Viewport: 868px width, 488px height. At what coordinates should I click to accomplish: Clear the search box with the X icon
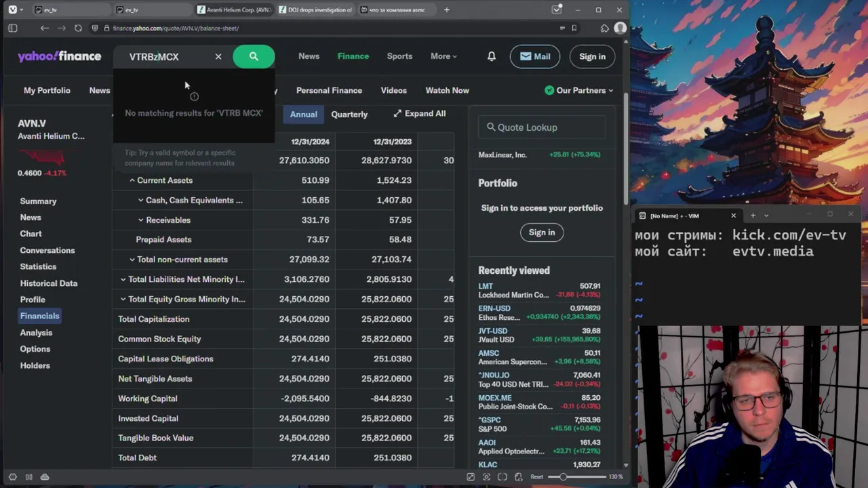[x=218, y=57]
